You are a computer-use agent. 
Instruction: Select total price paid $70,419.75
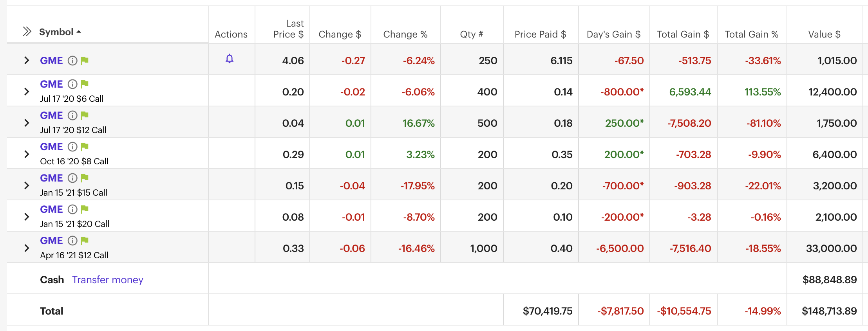pos(548,311)
